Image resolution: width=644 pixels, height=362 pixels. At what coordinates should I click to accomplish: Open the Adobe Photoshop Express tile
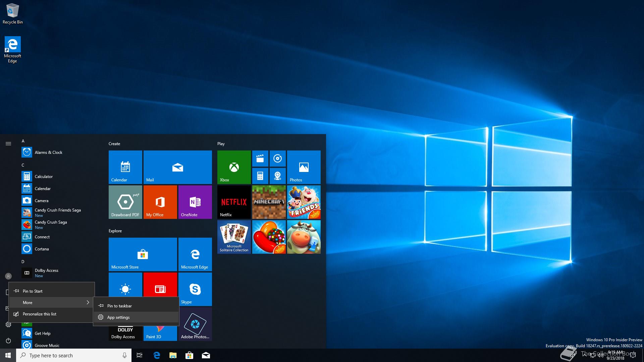tap(195, 324)
